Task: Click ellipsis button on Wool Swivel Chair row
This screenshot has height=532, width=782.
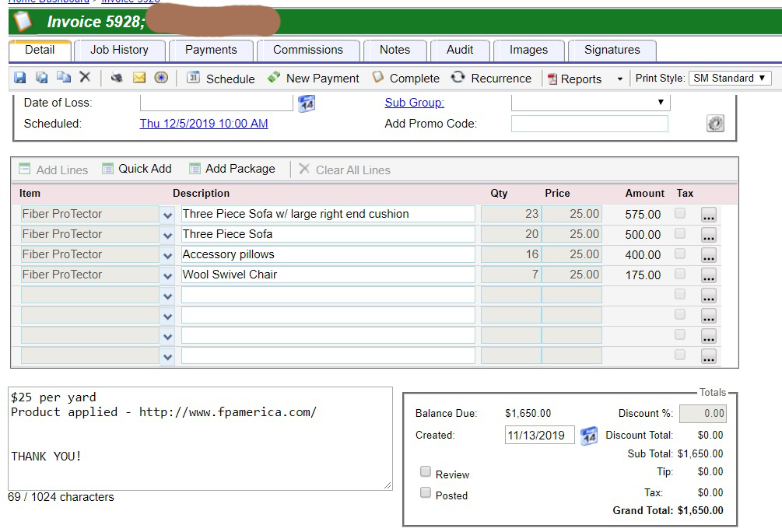Action: point(708,275)
